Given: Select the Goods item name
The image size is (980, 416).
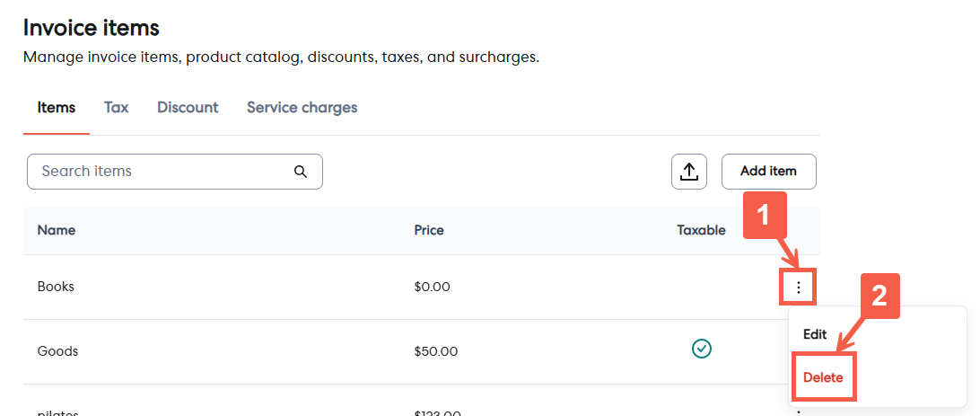Looking at the screenshot, I should 57,351.
